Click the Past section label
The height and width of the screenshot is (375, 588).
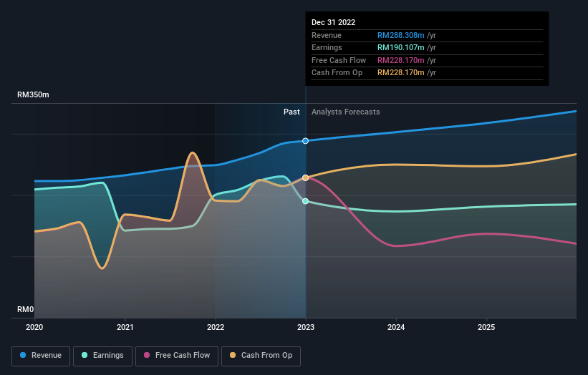tap(291, 112)
